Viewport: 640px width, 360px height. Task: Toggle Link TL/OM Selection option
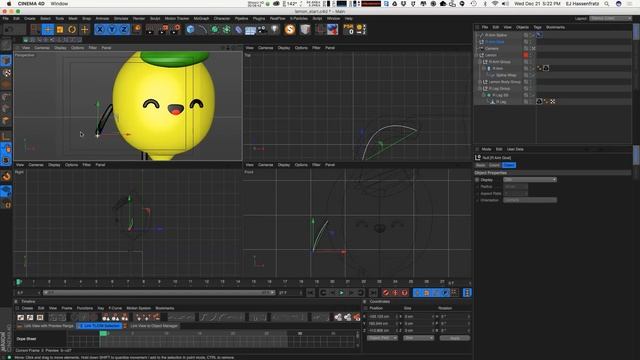[100, 326]
